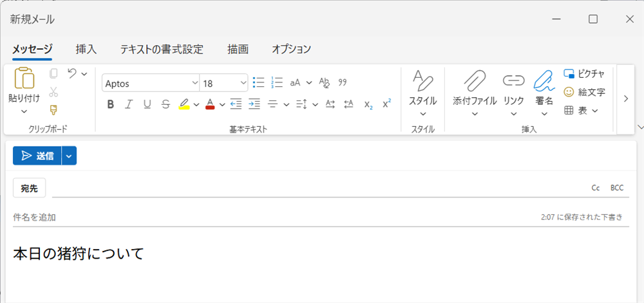Set left-to-right text direction
The image size is (644, 303).
pos(330,104)
